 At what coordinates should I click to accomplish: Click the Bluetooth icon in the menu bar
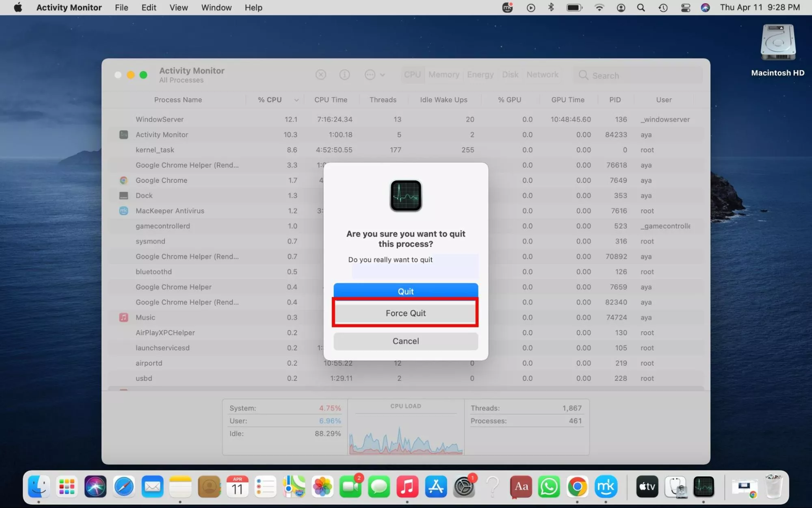pyautogui.click(x=551, y=7)
